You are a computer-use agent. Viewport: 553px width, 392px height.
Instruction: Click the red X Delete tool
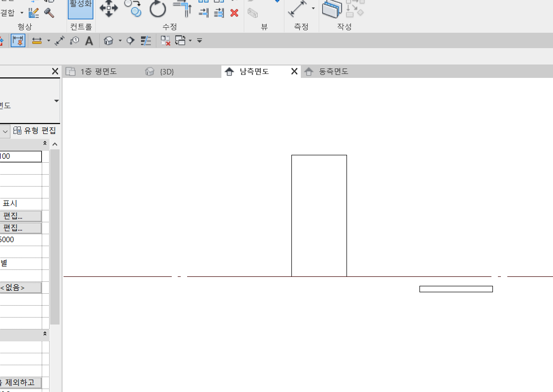tap(234, 13)
